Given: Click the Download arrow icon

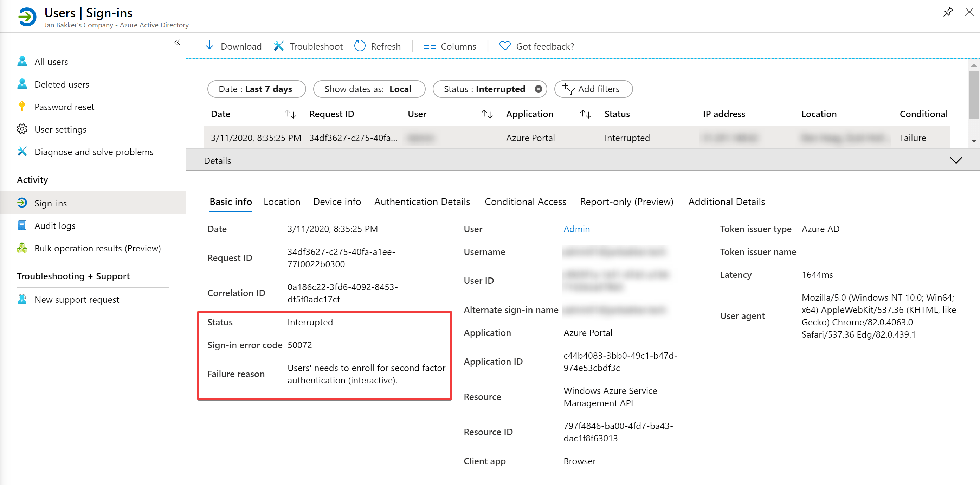Looking at the screenshot, I should 209,46.
